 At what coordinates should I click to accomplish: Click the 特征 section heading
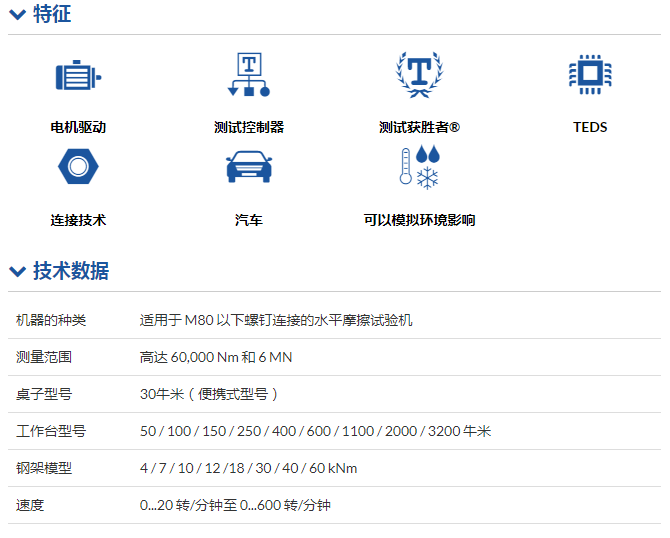pyautogui.click(x=52, y=14)
